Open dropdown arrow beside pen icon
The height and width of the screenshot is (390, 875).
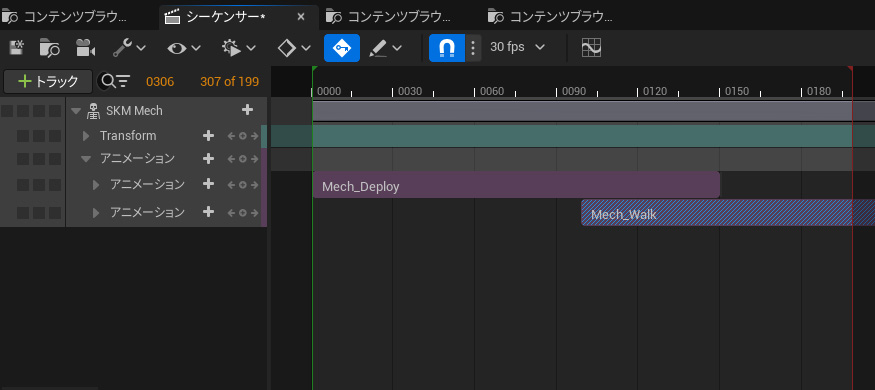click(397, 48)
